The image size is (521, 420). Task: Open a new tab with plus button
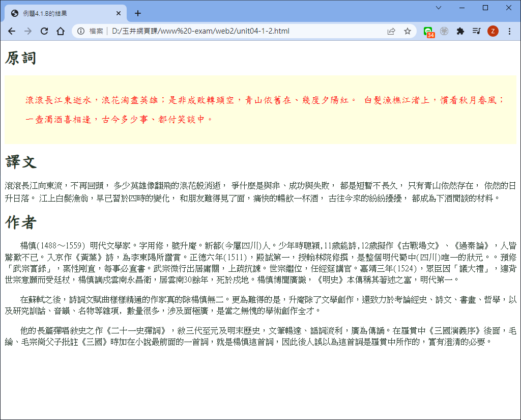pos(137,13)
